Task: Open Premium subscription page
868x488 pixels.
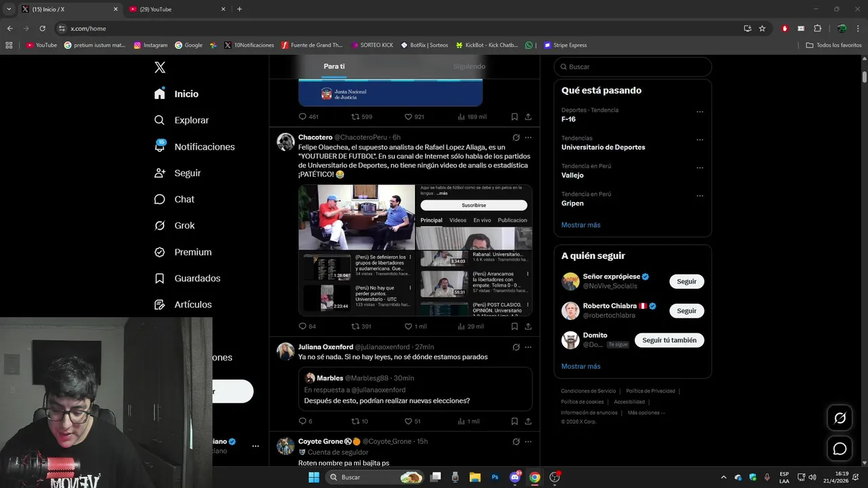Action: 182,252
